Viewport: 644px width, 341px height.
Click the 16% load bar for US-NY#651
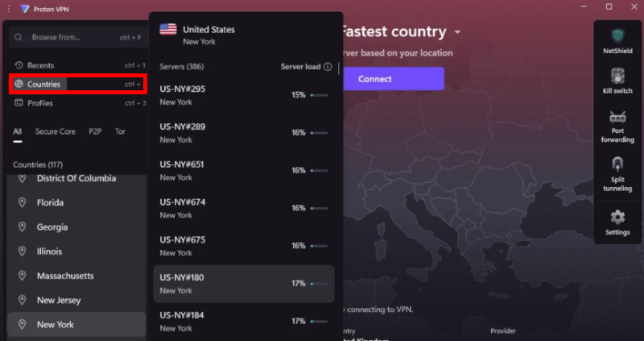tap(319, 171)
